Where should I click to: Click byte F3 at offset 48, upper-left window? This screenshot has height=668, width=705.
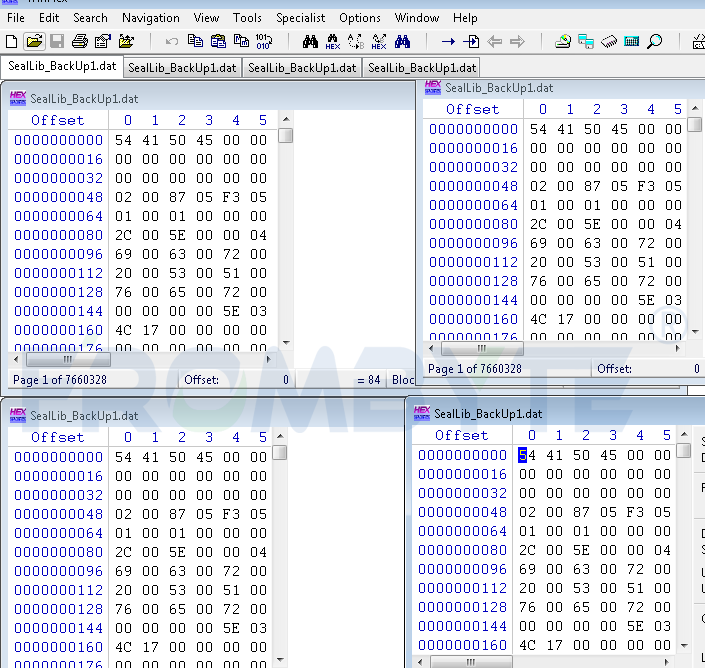(x=231, y=197)
